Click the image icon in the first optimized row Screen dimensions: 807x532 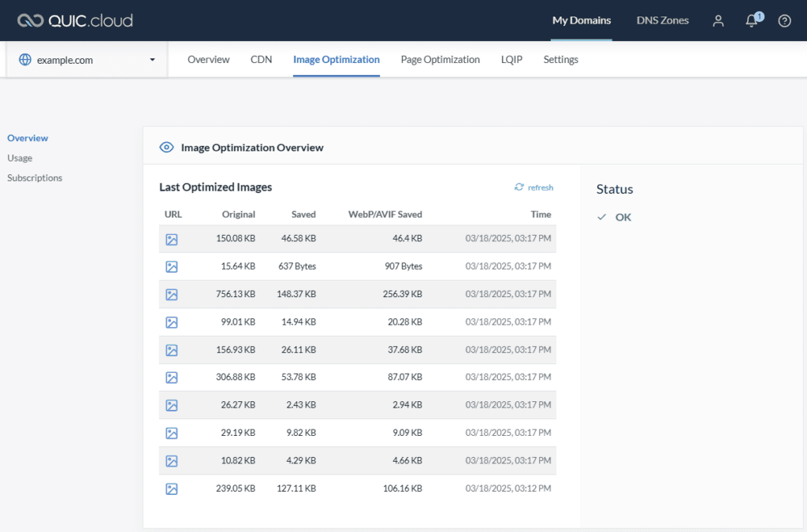pos(172,238)
